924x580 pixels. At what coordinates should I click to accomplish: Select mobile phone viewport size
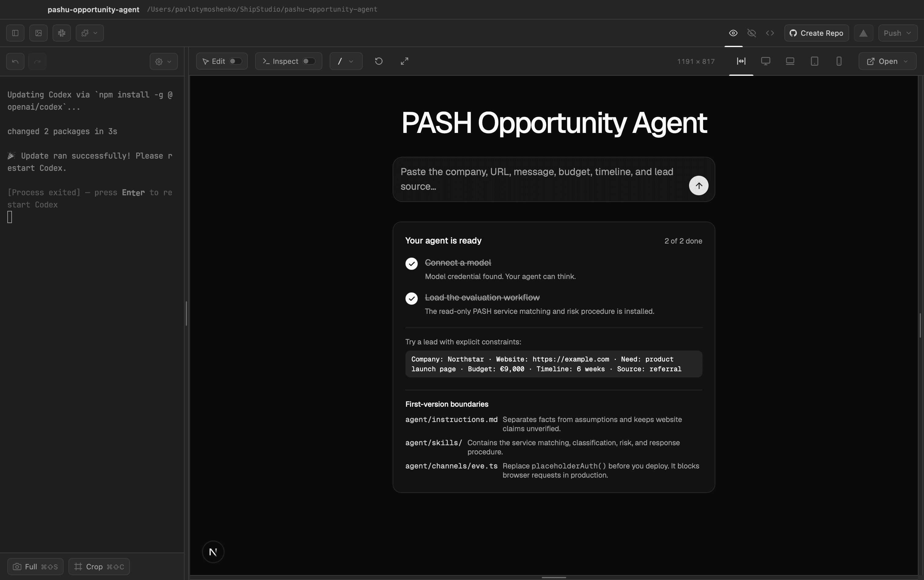(x=839, y=61)
